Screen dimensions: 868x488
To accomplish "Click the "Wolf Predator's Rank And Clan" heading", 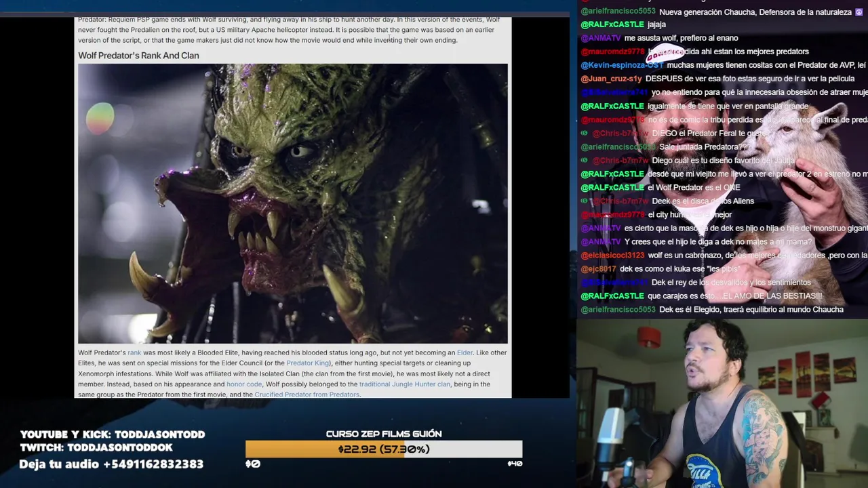I will (x=138, y=56).
